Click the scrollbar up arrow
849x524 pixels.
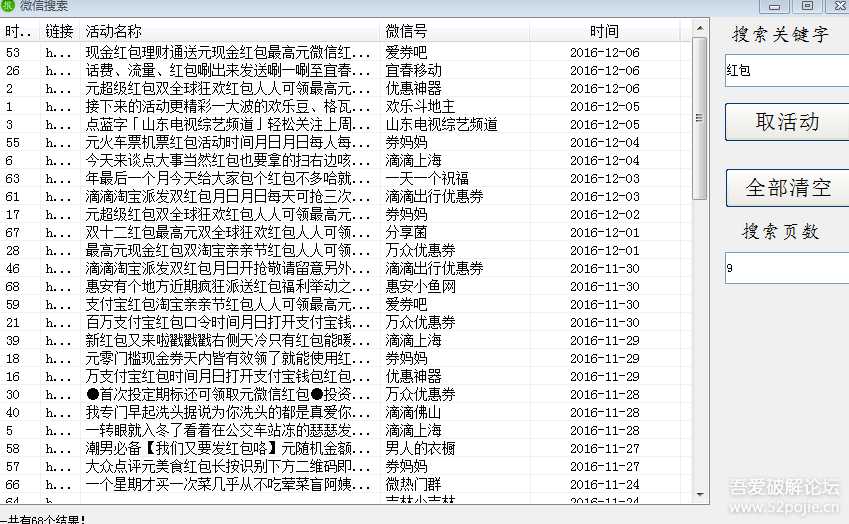700,28
